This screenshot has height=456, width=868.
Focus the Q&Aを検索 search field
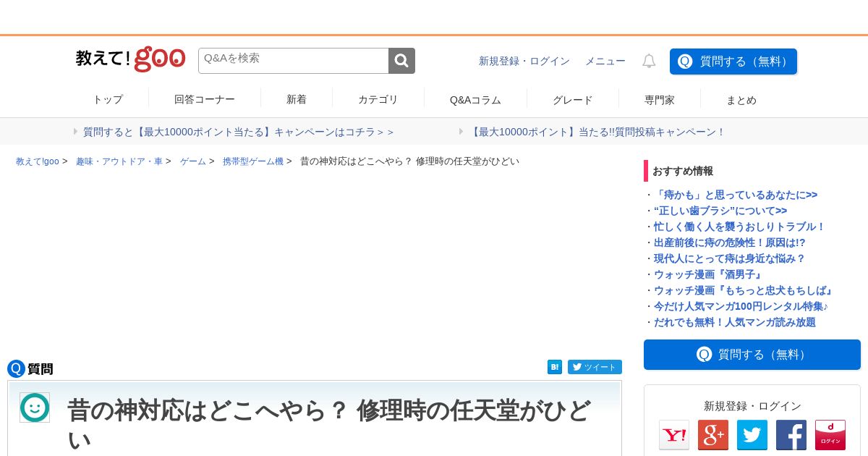click(x=294, y=61)
